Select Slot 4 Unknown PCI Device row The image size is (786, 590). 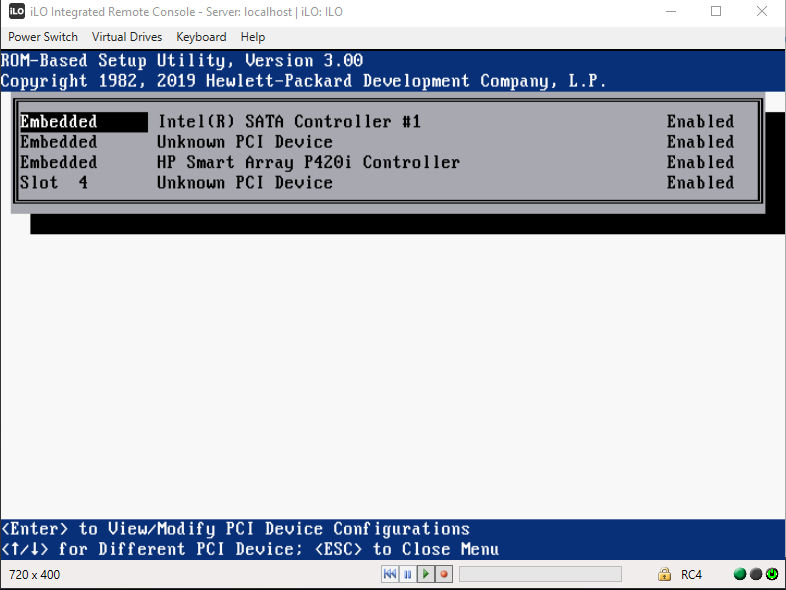(377, 182)
